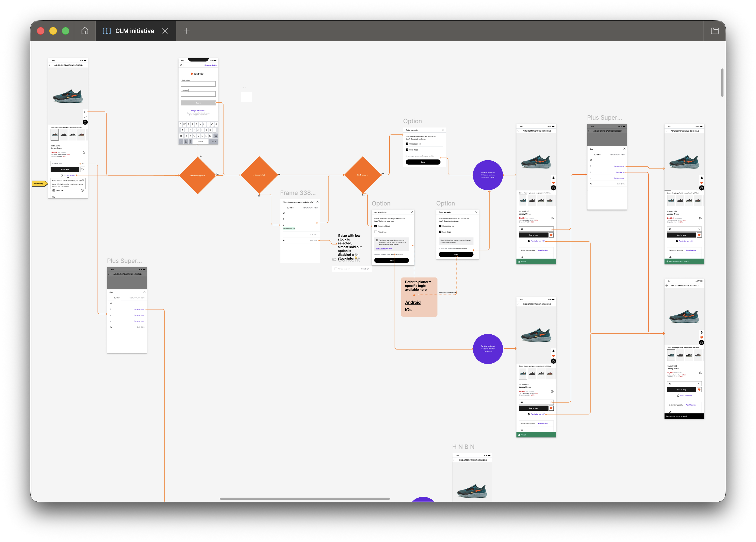The image size is (756, 542).
Task: Click black shopping bag icon in 'Choose size' frame
Action: point(85,122)
